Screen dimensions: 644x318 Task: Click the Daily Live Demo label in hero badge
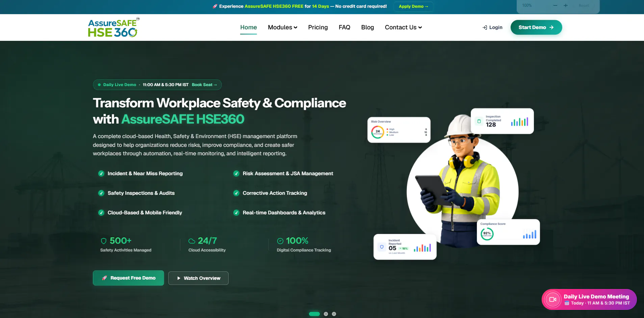pos(120,85)
